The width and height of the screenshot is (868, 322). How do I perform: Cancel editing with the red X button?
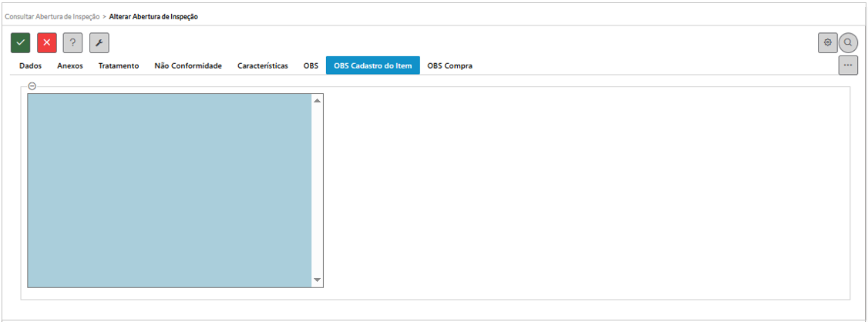47,42
